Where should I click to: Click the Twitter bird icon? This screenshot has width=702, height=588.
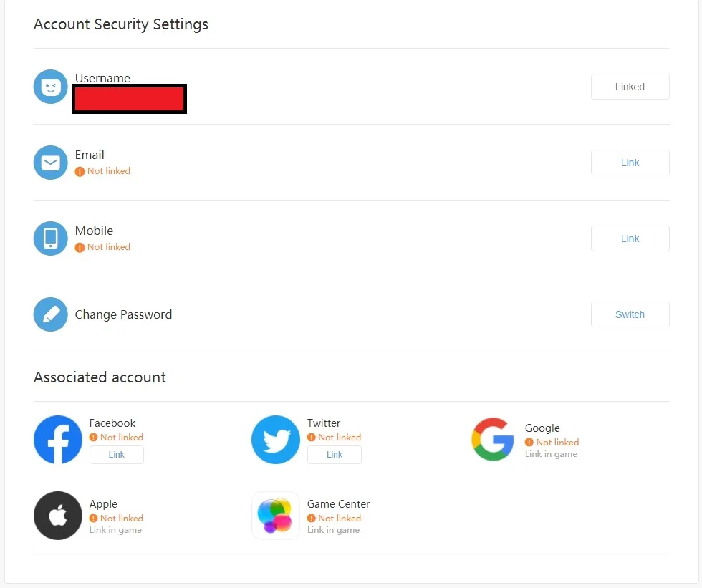(276, 440)
